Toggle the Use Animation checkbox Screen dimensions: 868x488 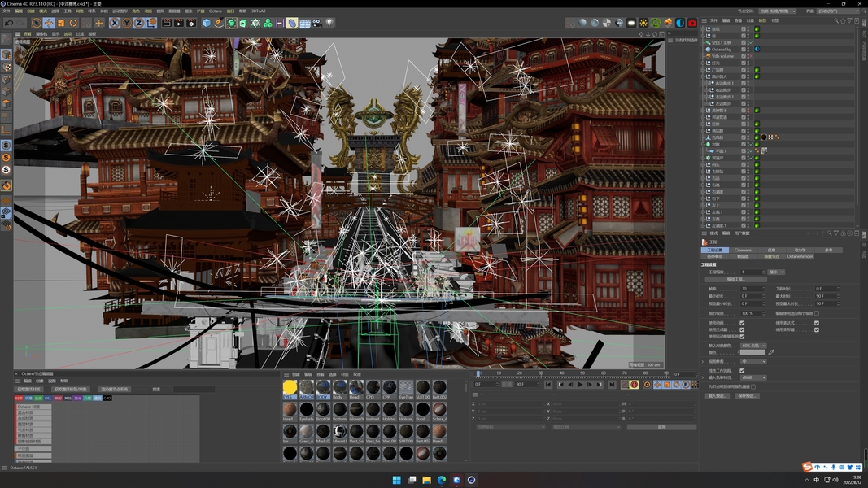(x=742, y=323)
